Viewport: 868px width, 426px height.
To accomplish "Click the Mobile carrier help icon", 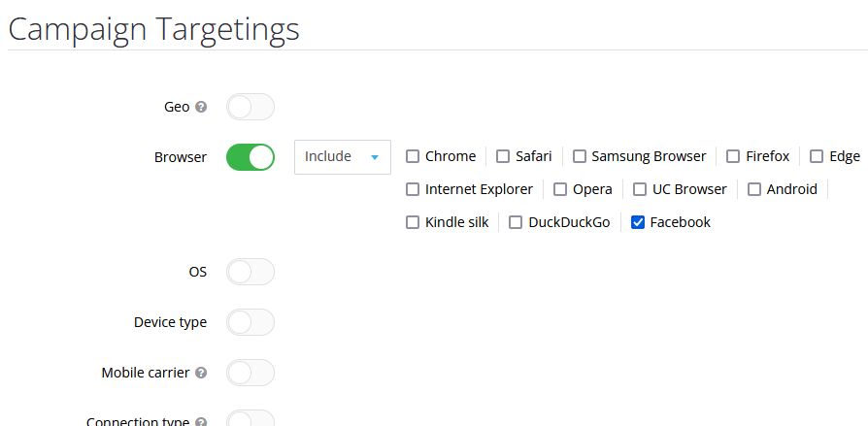I will tap(202, 373).
